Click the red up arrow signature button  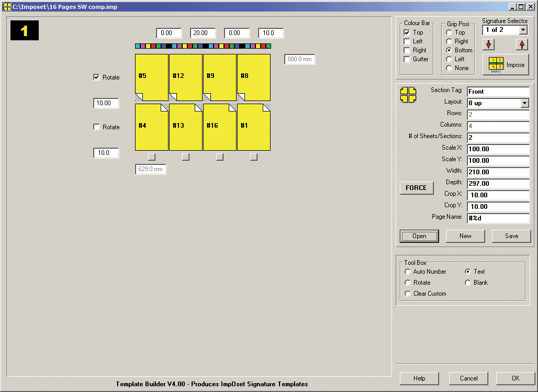pyautogui.click(x=521, y=44)
